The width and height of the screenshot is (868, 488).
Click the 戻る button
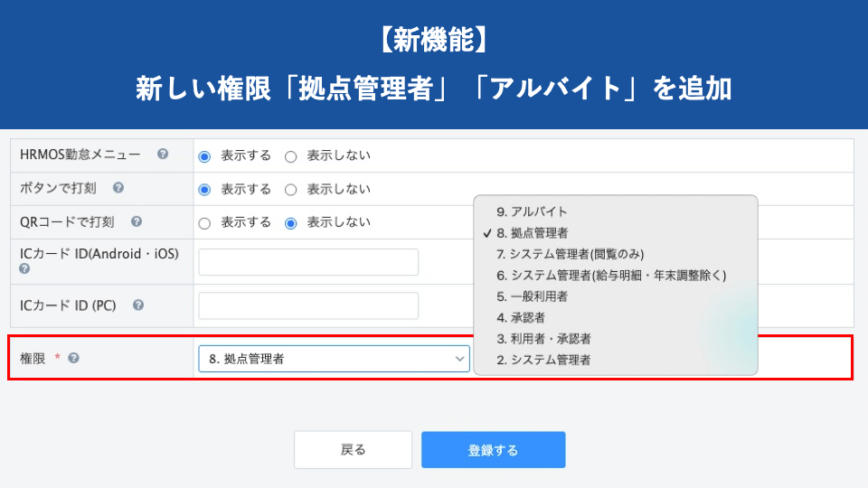point(353,450)
